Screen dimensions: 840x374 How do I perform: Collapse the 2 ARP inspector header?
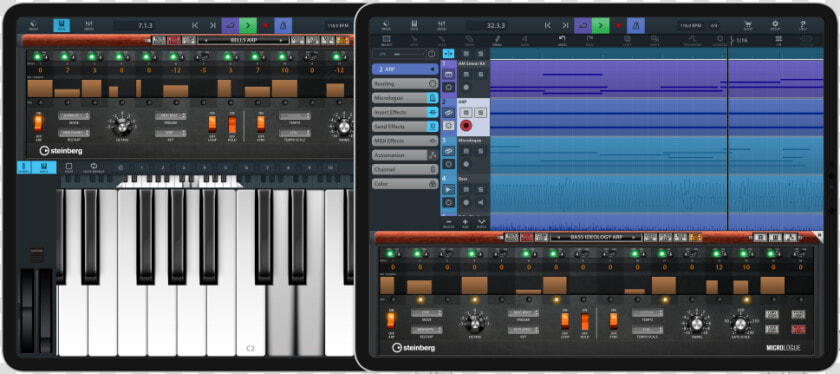click(405, 69)
